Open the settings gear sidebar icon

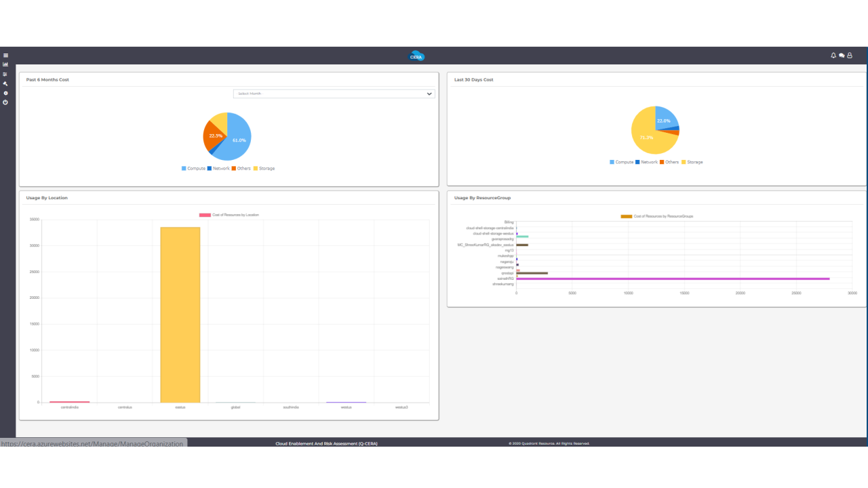pyautogui.click(x=5, y=93)
